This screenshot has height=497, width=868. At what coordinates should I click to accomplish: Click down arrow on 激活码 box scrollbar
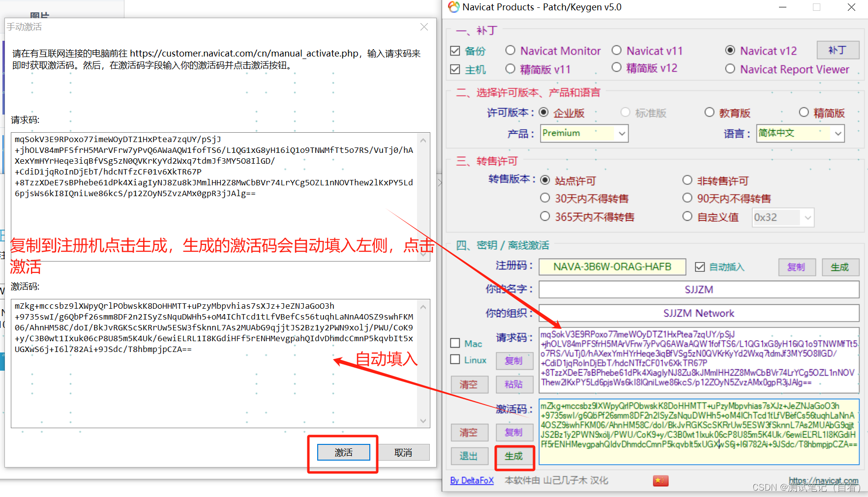pos(423,421)
